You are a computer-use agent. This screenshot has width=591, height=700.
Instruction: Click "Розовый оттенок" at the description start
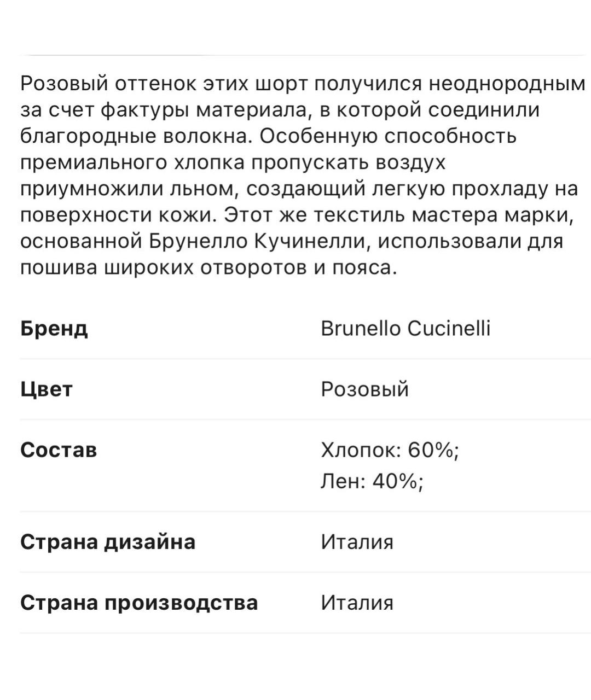click(101, 84)
